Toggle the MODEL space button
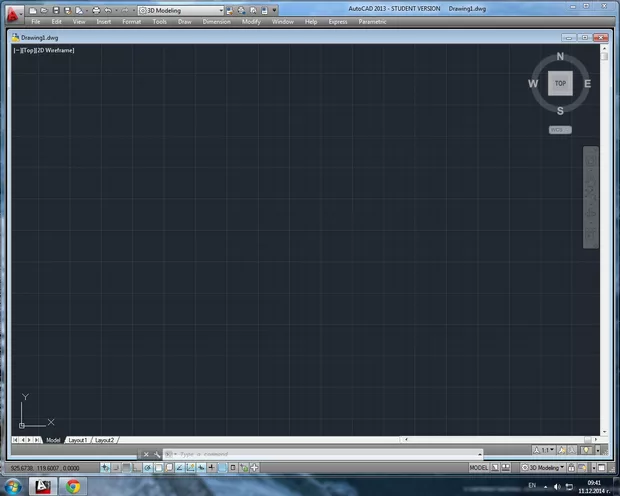This screenshot has height=496, width=620. pos(479,467)
